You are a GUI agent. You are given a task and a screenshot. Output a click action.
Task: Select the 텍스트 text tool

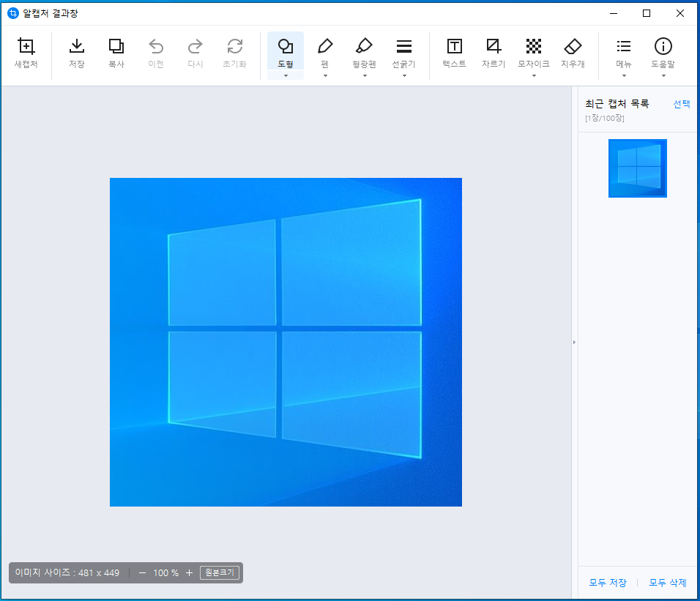pyautogui.click(x=455, y=53)
